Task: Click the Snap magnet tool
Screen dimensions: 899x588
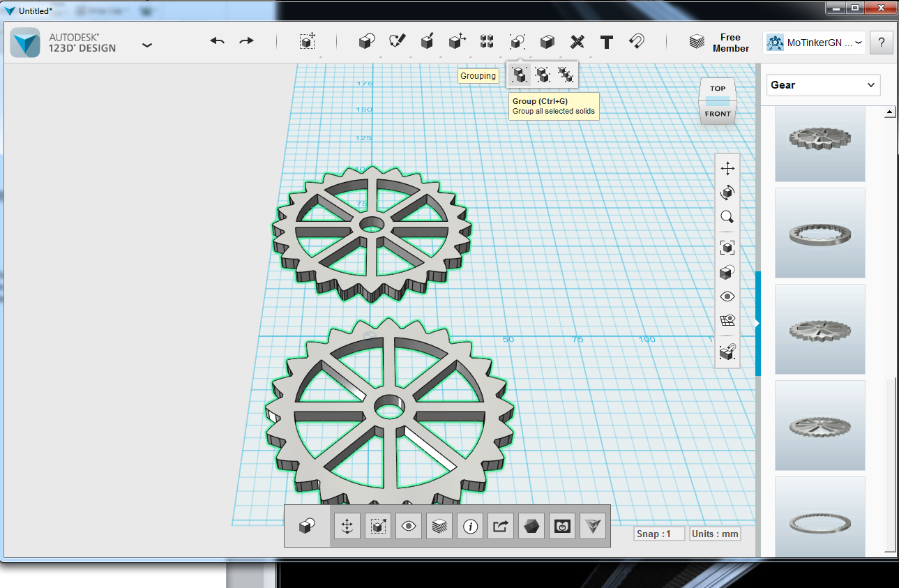Action: tap(636, 42)
